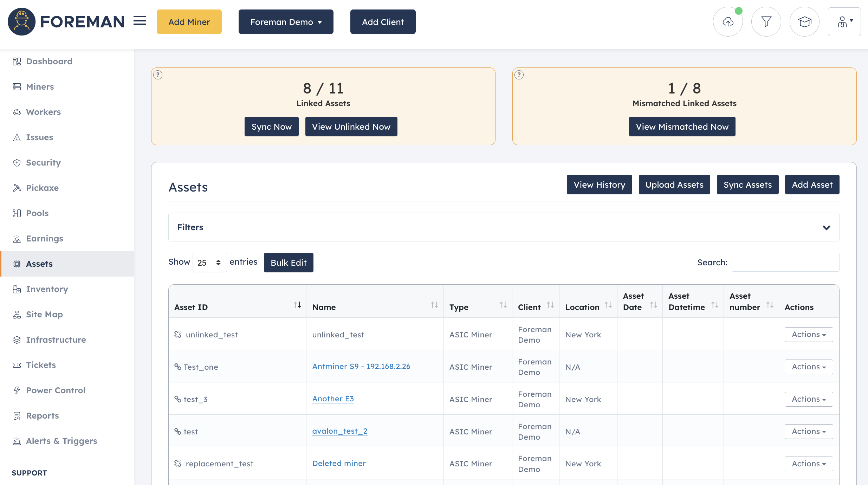The image size is (868, 485).
Task: Click the Mismatched Linked Assets help icon
Action: [x=519, y=75]
